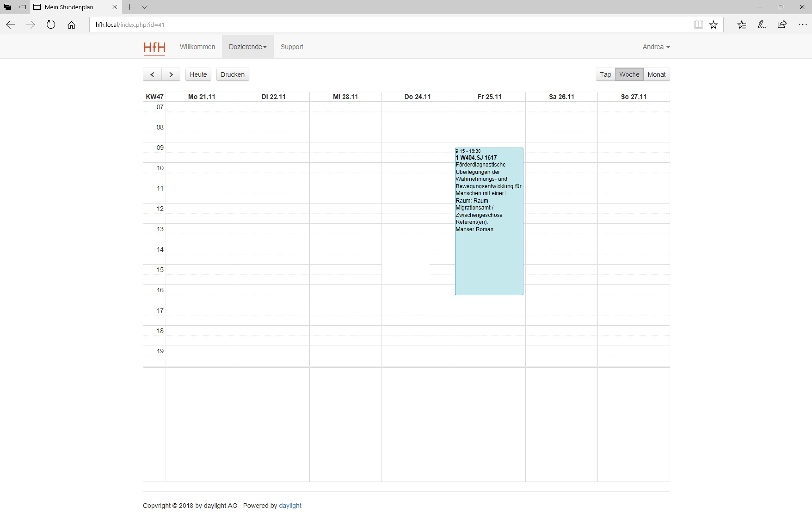Switch calendar to Woche view
This screenshot has width=812, height=525.
pyautogui.click(x=629, y=74)
